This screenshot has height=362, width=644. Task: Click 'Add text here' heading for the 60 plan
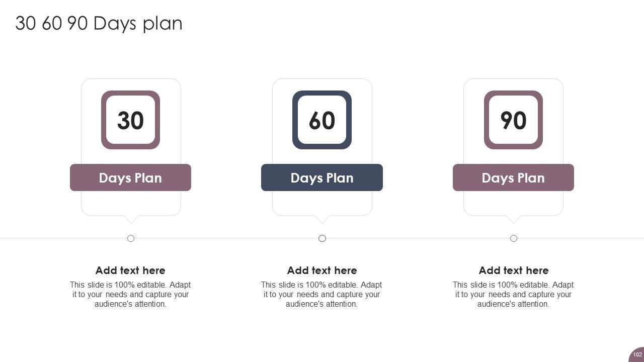(322, 270)
